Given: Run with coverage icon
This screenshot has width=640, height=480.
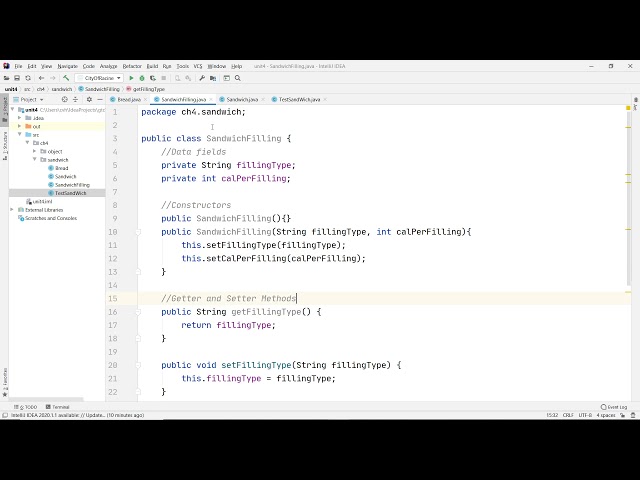Looking at the screenshot, I should [x=153, y=78].
